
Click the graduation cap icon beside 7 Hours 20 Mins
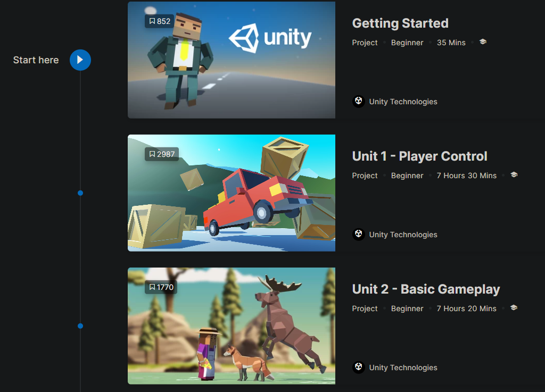pyautogui.click(x=514, y=308)
